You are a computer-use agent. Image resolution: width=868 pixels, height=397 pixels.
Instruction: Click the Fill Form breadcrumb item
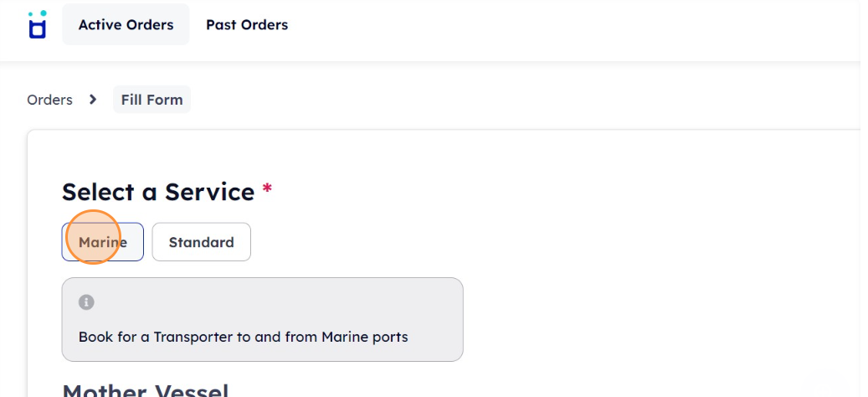tap(152, 100)
